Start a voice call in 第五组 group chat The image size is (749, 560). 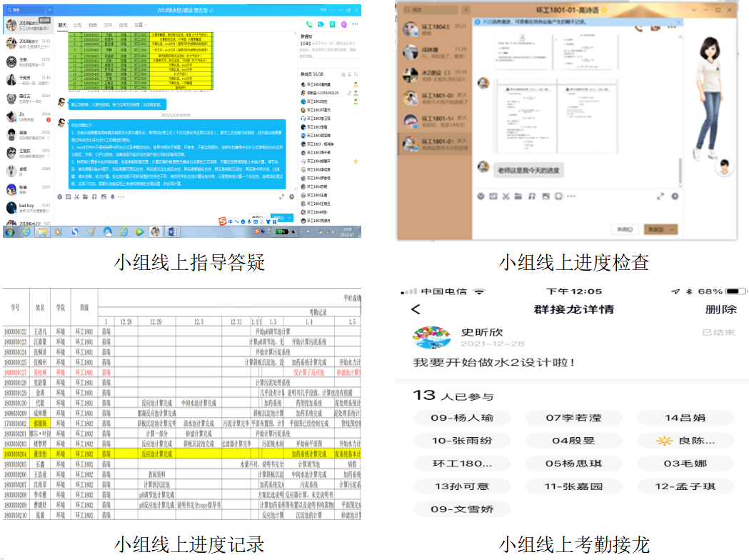point(309,25)
